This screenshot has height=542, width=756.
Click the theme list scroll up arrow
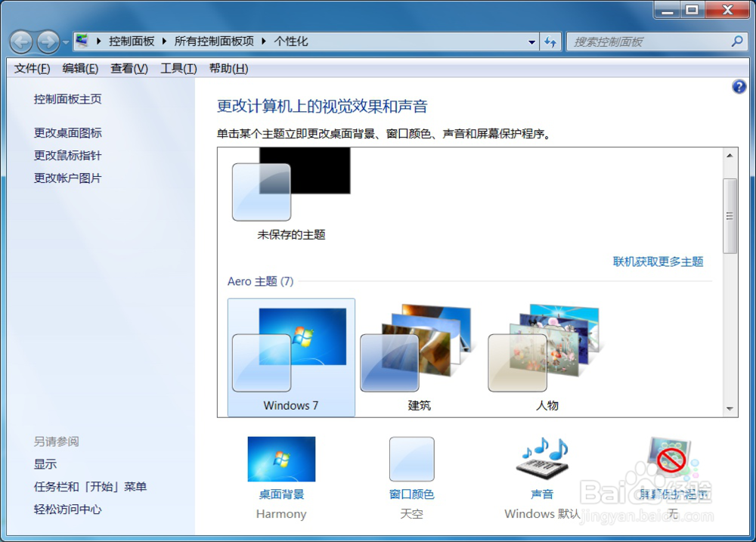coord(730,155)
